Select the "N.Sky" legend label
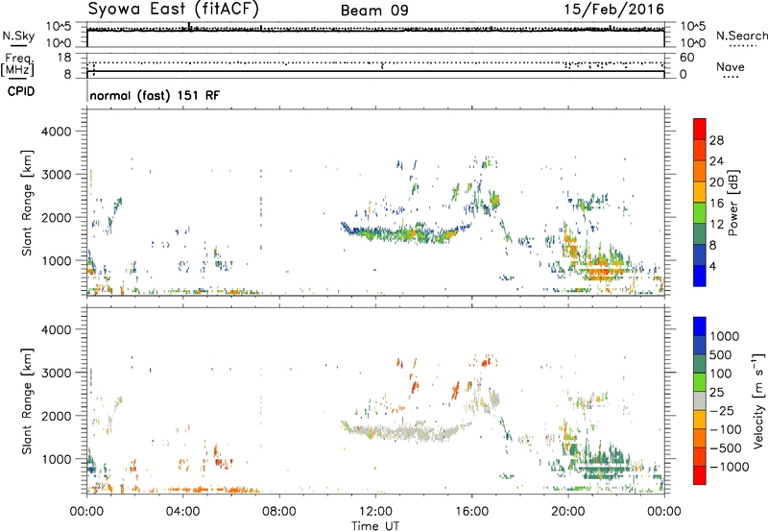Image resolution: width=768 pixels, height=532 pixels. click(18, 36)
